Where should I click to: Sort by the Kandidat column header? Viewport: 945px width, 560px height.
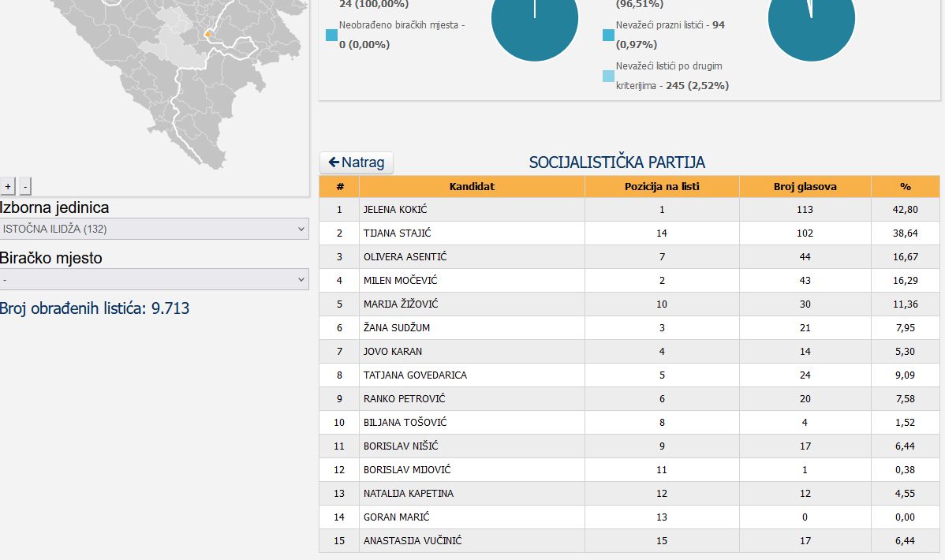pos(472,187)
